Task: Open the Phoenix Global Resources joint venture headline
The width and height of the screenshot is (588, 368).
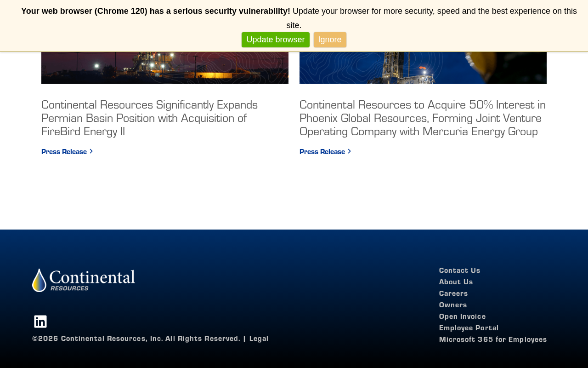Action: [423, 118]
